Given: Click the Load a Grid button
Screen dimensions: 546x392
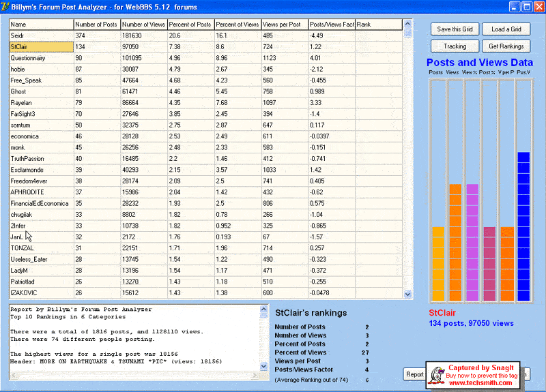Looking at the screenshot, I should point(506,29).
